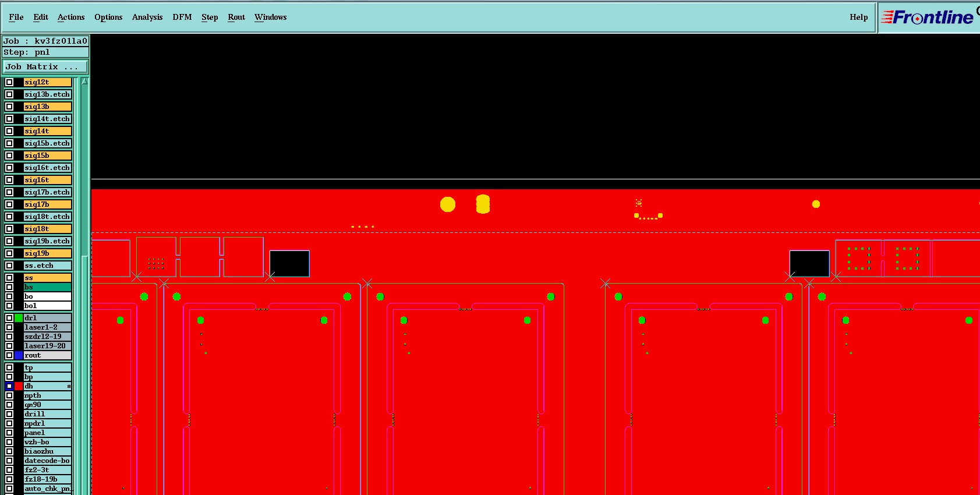
Task: Toggle the sig16t layer checkbox
Action: pyautogui.click(x=9, y=180)
